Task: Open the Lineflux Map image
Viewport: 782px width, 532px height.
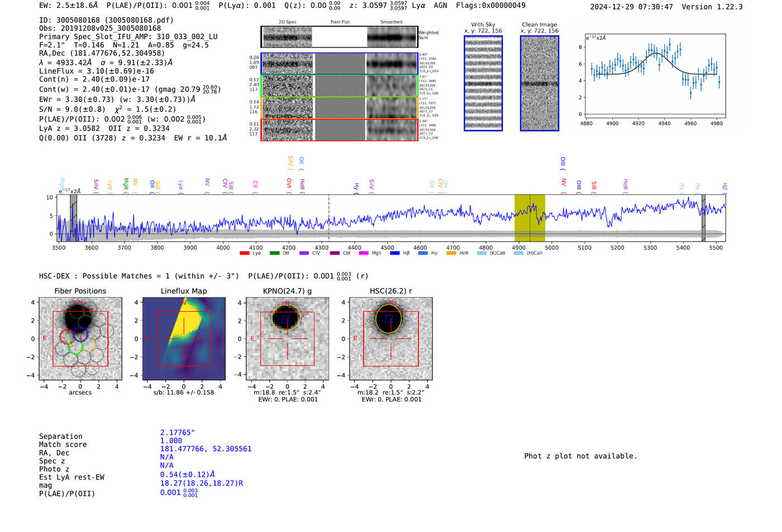Action: [184, 339]
